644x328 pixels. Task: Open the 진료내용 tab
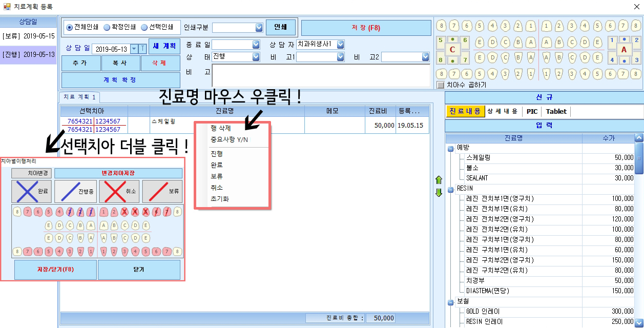[465, 111]
